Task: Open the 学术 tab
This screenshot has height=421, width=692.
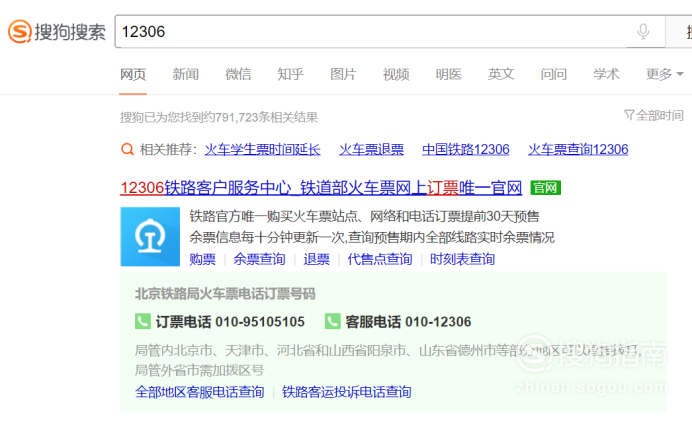Action: point(606,74)
